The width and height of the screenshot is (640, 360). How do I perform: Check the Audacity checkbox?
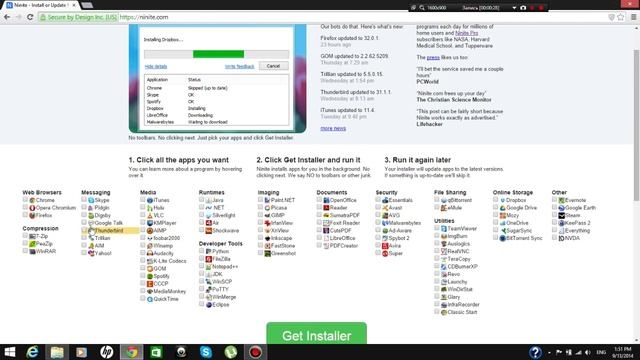tap(143, 253)
